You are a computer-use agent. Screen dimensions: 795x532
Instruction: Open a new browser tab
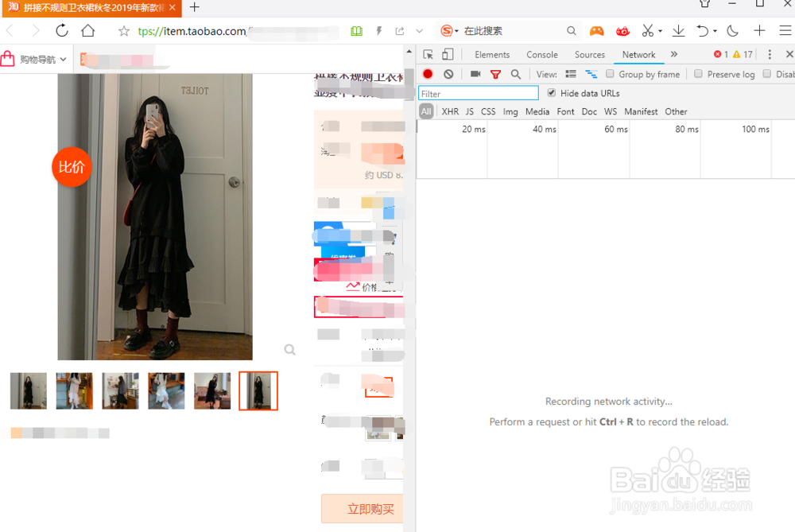[x=194, y=7]
